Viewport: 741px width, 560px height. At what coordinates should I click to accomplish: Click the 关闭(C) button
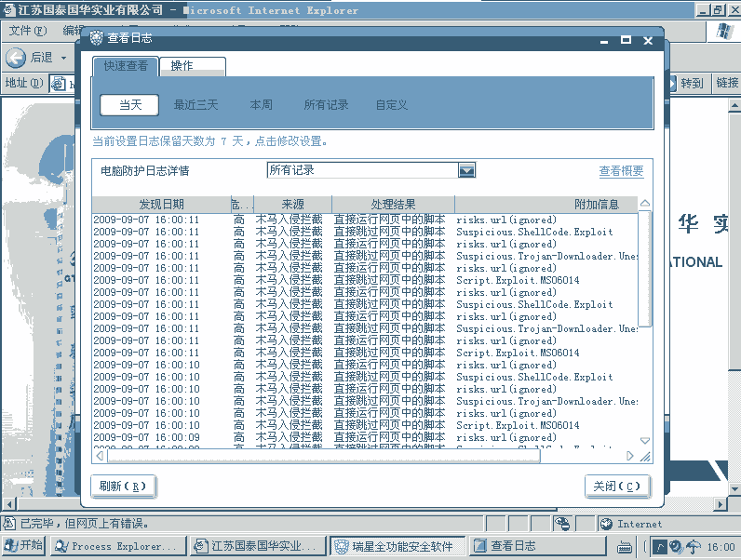(617, 487)
